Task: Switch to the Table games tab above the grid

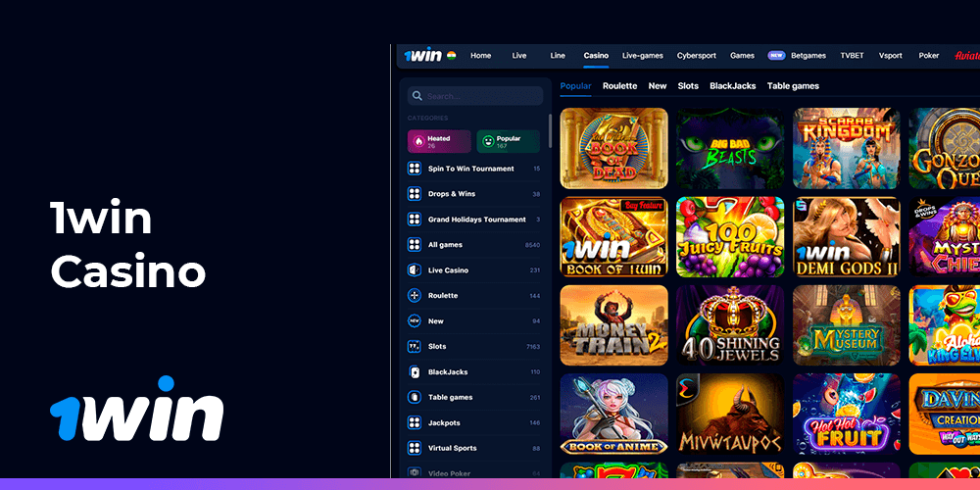Action: coord(793,86)
